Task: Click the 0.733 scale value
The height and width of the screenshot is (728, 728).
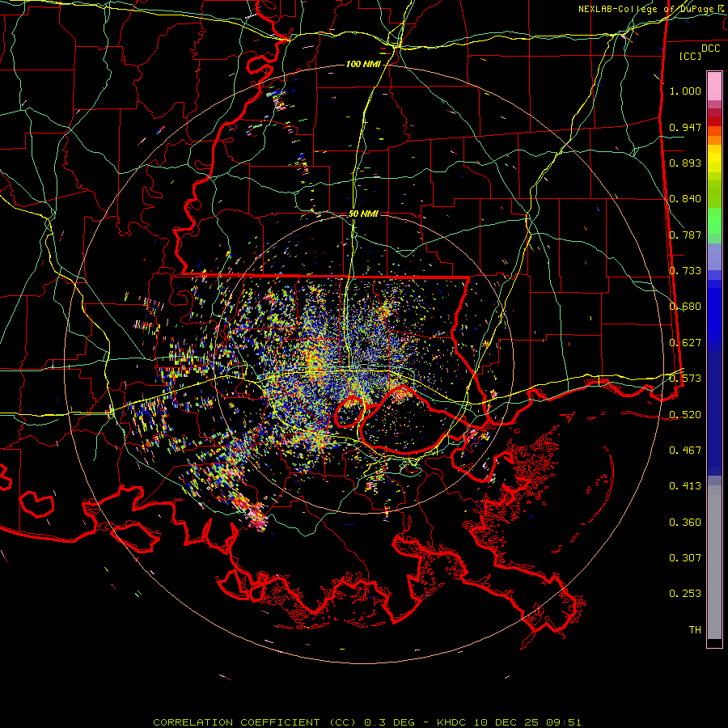Action: tap(685, 271)
